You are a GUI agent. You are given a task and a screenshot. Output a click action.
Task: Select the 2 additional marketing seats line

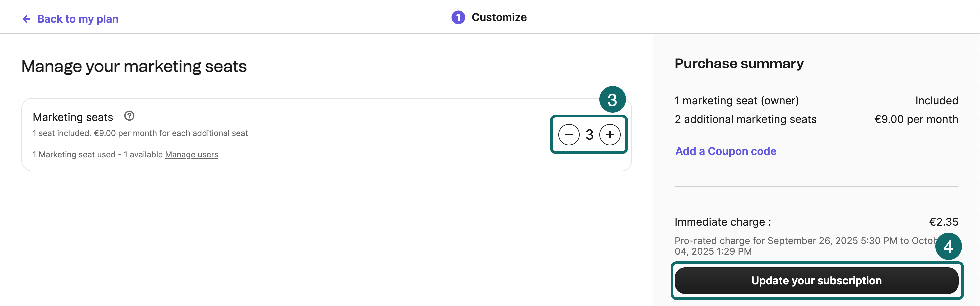pos(745,119)
